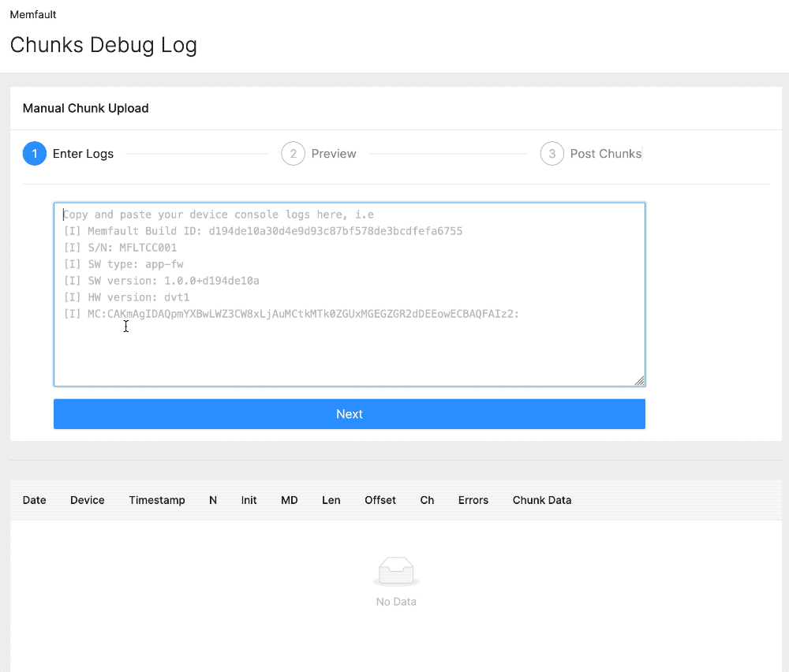Click the Timestamp column header
Image resolution: width=789 pixels, height=672 pixels.
(x=157, y=500)
